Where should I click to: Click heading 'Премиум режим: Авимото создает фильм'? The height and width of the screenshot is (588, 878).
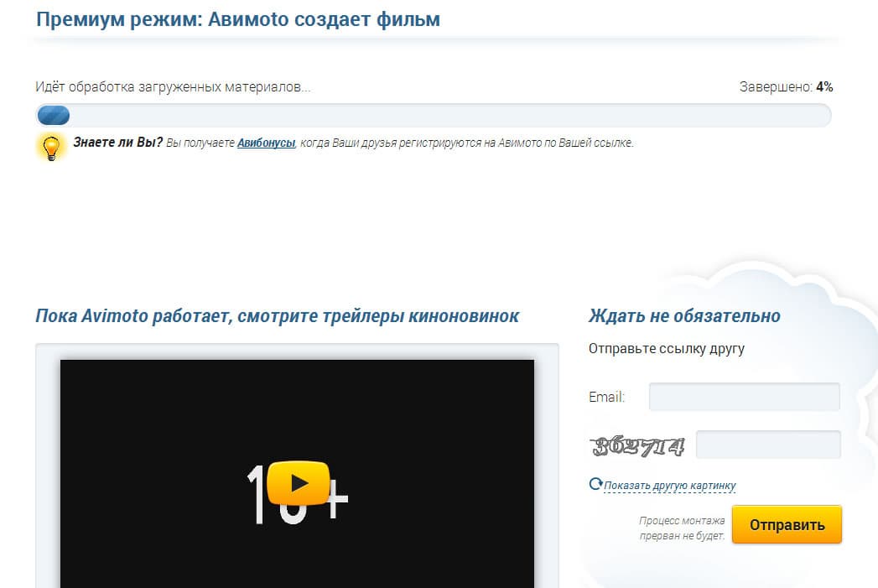point(238,19)
